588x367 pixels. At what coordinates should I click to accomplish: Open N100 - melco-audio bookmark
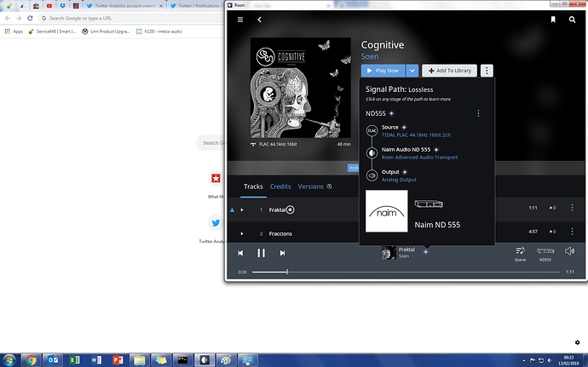[159, 32]
